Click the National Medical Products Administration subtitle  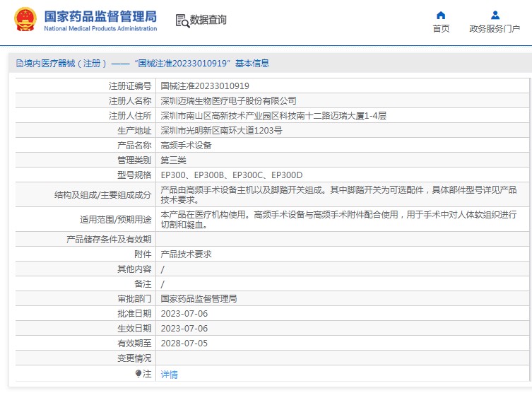click(x=100, y=29)
